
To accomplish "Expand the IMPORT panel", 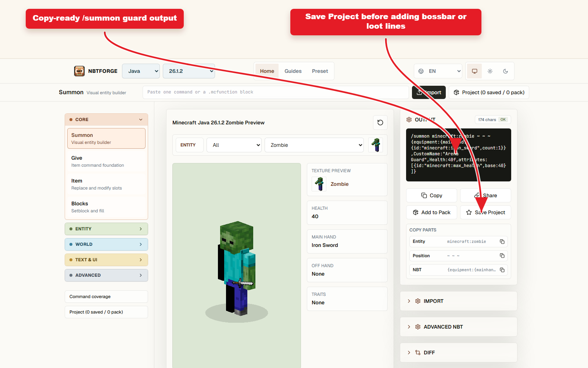I will tap(459, 301).
